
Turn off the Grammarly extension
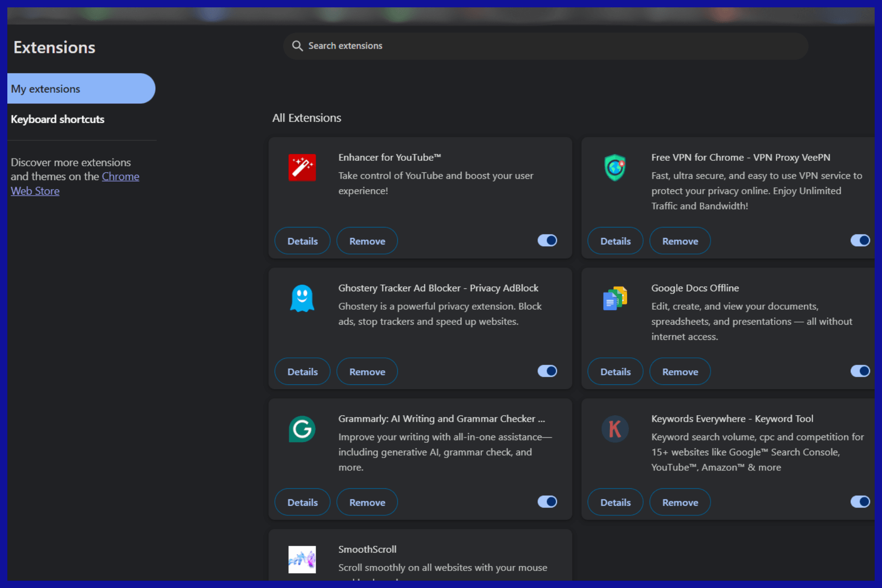click(547, 502)
